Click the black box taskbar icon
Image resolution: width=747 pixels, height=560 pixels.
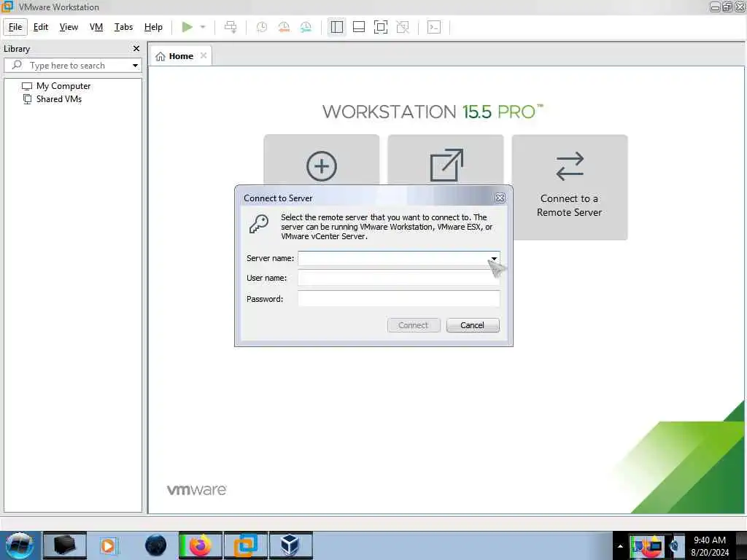pyautogui.click(x=65, y=545)
